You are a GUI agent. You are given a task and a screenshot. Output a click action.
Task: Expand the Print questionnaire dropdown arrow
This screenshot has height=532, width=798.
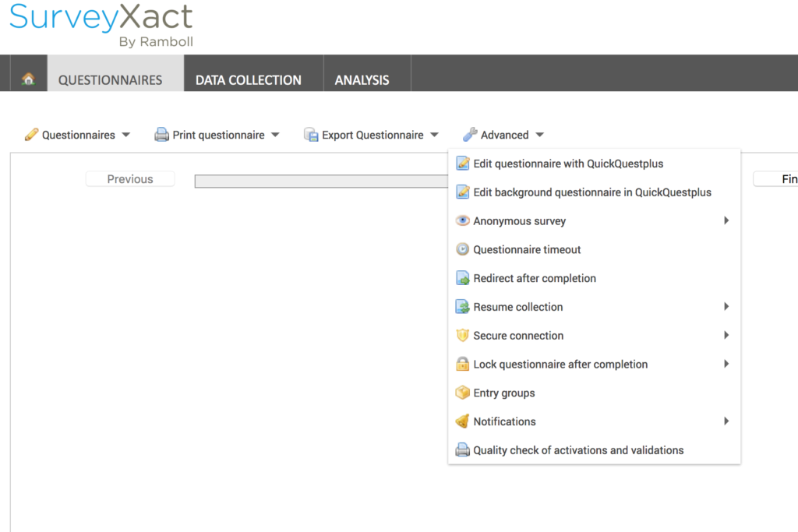coord(275,135)
